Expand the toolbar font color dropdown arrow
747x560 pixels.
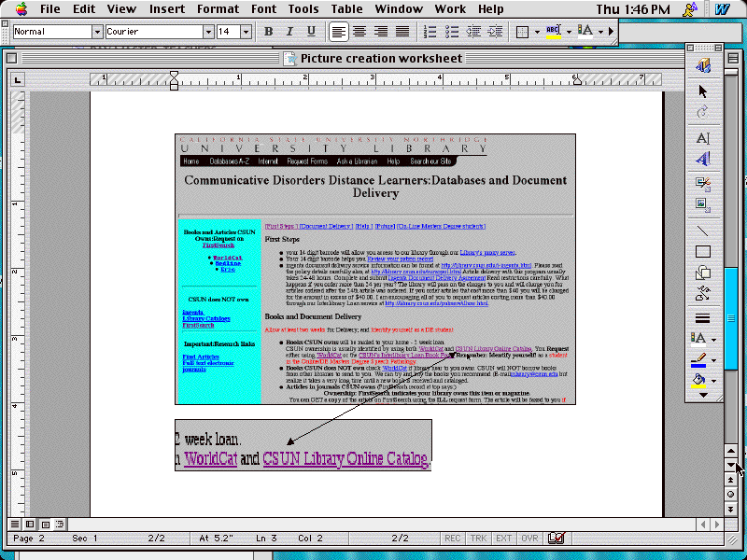coord(600,32)
